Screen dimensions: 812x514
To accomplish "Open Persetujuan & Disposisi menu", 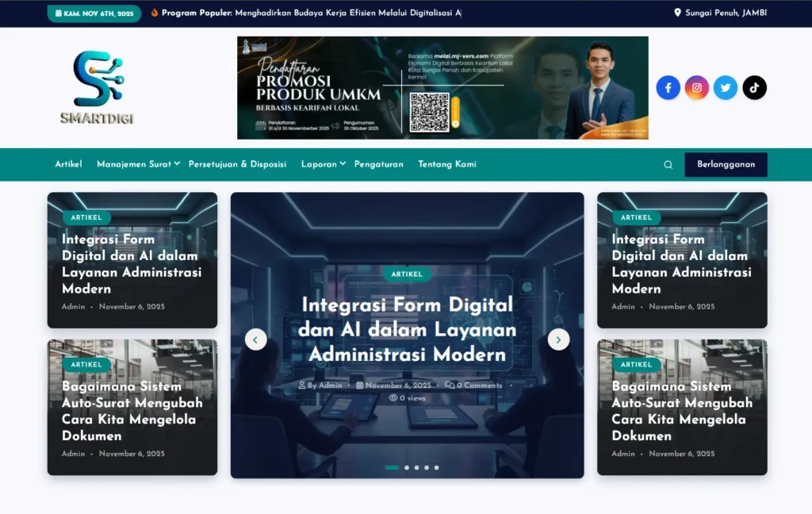I will click(237, 164).
